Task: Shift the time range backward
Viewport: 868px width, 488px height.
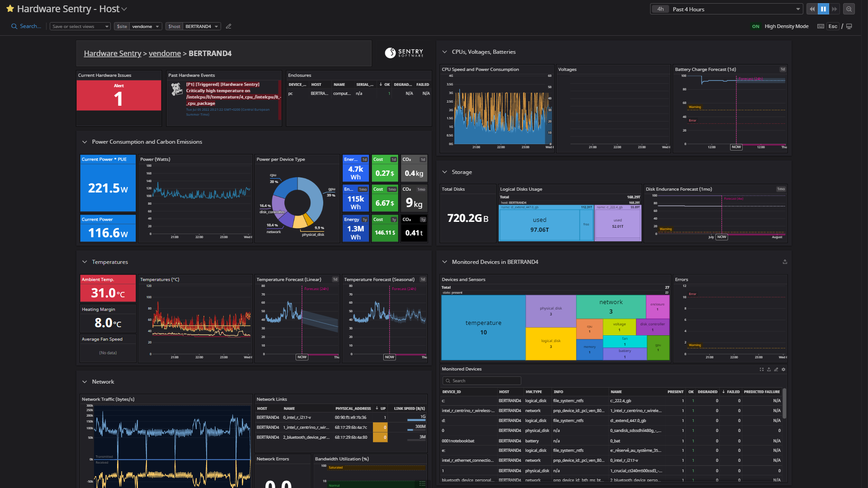Action: [812, 9]
